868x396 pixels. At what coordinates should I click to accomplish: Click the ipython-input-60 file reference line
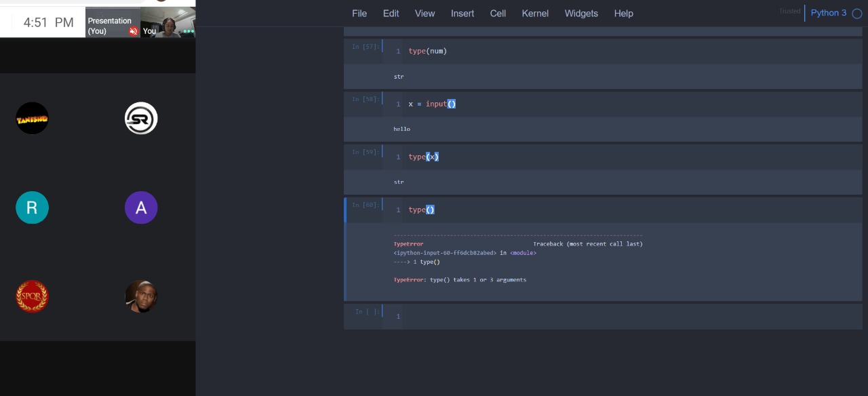point(465,253)
